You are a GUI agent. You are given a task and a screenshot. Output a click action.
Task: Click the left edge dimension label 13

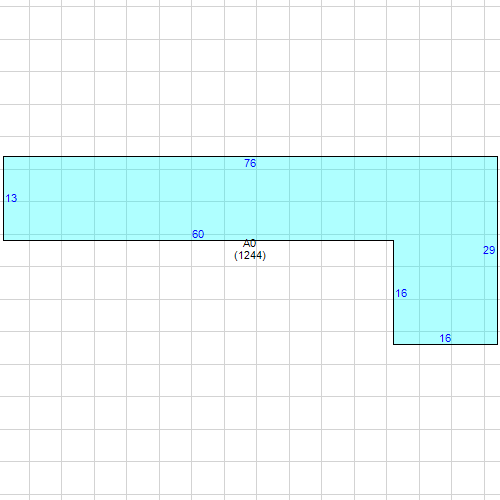[x=11, y=198]
